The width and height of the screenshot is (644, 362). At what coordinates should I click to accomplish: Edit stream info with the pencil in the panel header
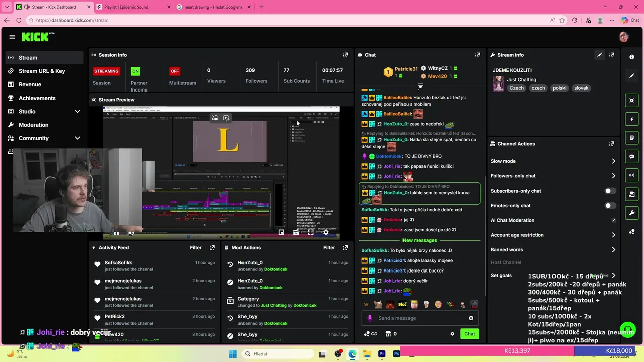click(x=599, y=55)
